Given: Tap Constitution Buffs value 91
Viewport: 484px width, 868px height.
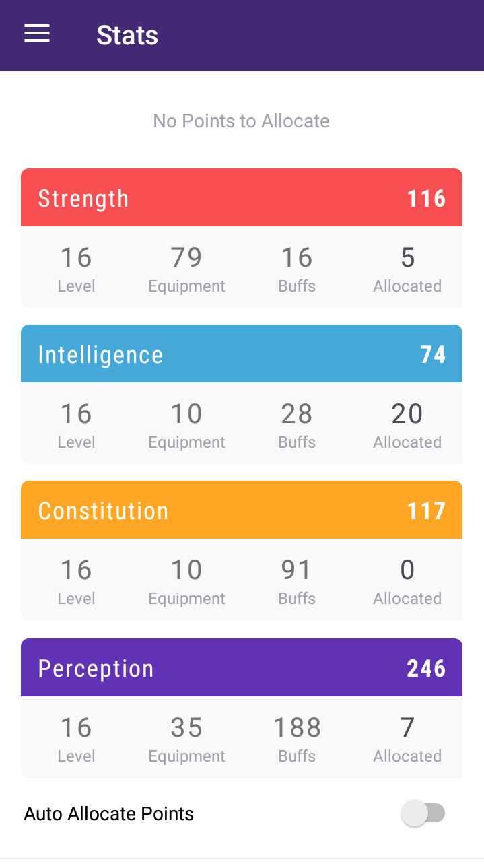Looking at the screenshot, I should click(297, 570).
